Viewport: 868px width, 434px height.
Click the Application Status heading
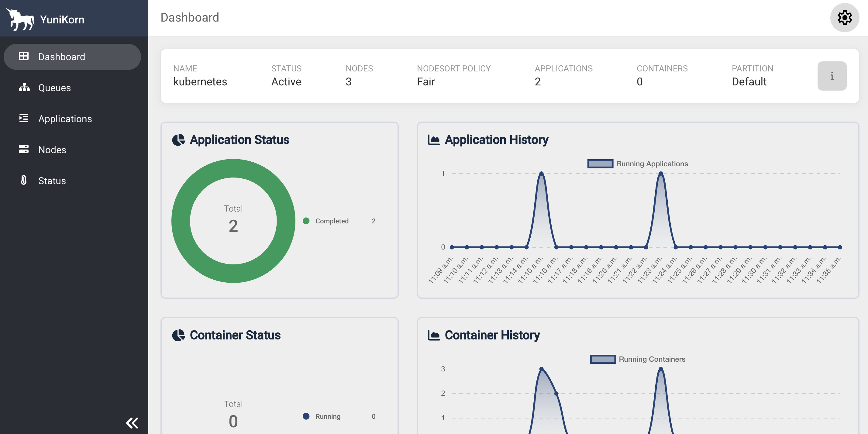click(x=239, y=140)
